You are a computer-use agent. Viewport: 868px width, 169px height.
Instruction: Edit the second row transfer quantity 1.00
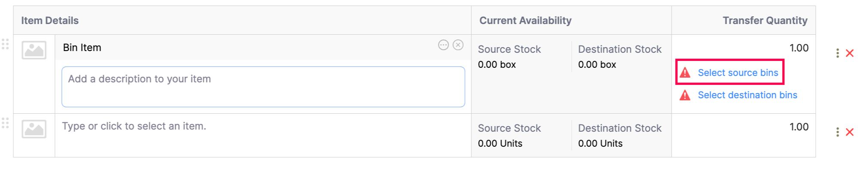point(744,127)
